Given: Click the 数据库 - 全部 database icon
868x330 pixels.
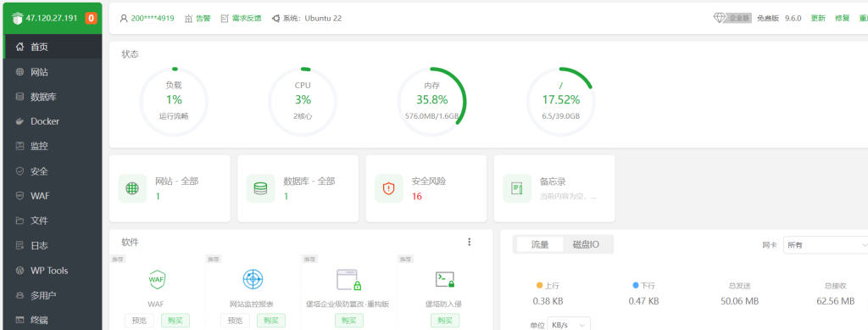Looking at the screenshot, I should 260,188.
